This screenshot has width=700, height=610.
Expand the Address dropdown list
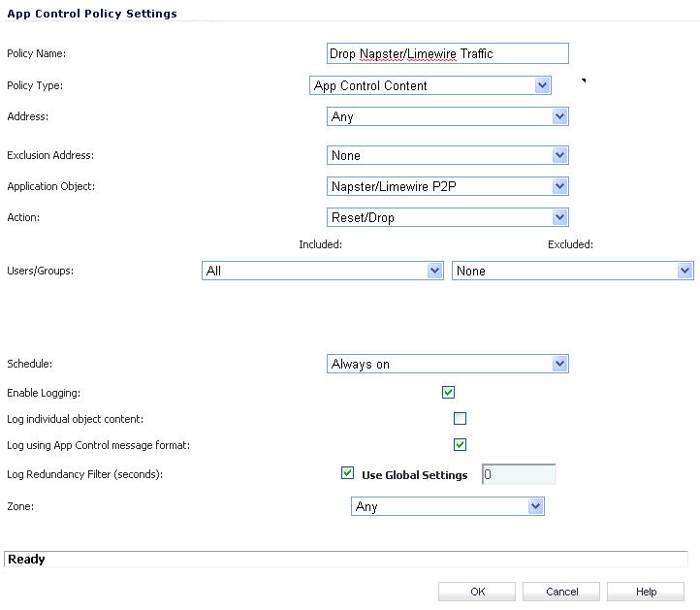point(447,116)
